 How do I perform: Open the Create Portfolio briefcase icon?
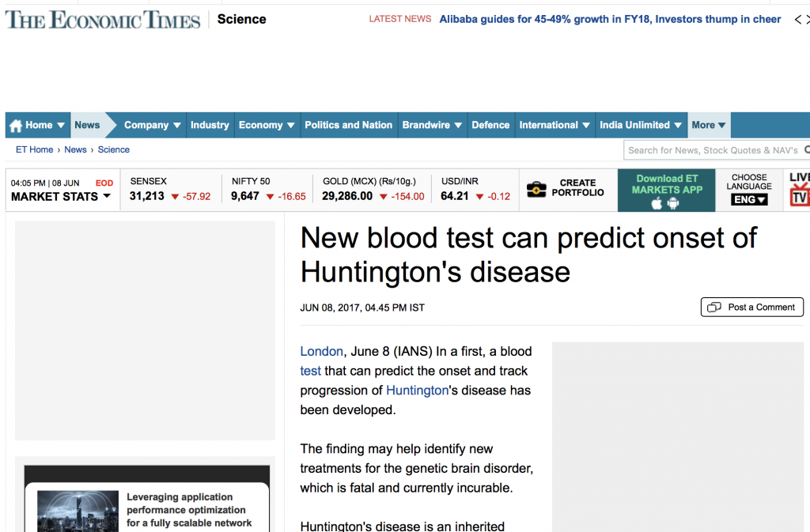pos(537,190)
